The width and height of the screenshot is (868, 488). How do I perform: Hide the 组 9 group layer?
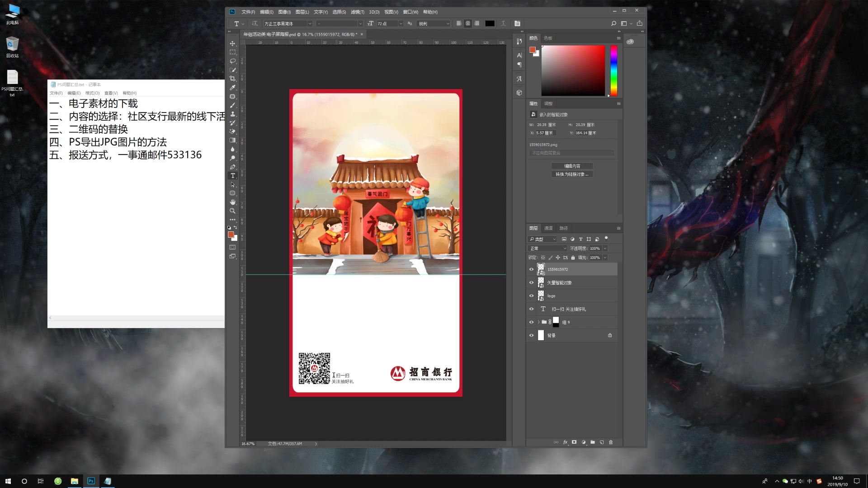[531, 322]
